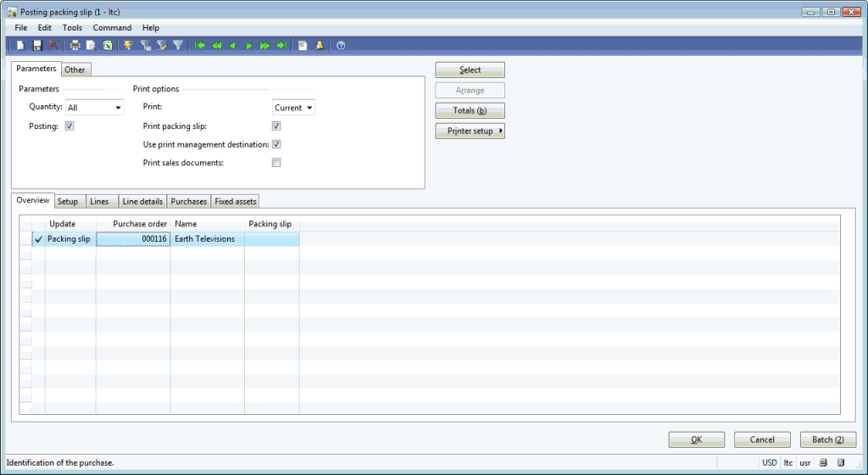Expand the Printer setup menu button
The height and width of the screenshot is (475, 868).
click(470, 131)
